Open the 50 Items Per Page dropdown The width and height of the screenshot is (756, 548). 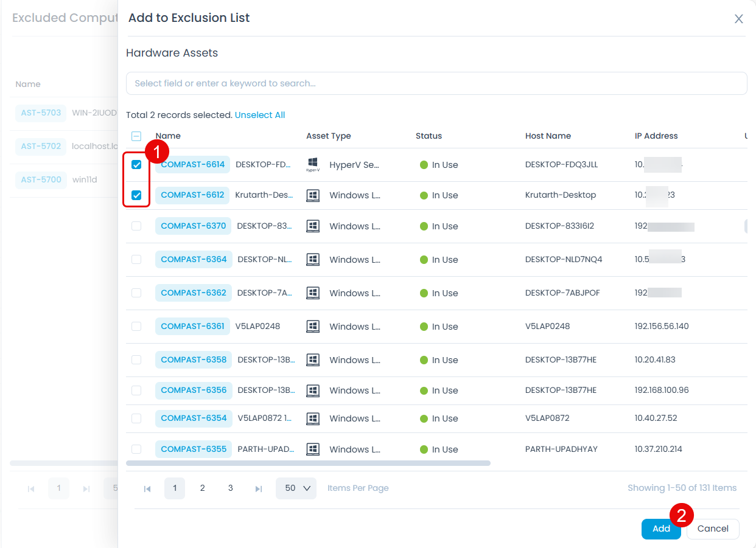pyautogui.click(x=296, y=488)
